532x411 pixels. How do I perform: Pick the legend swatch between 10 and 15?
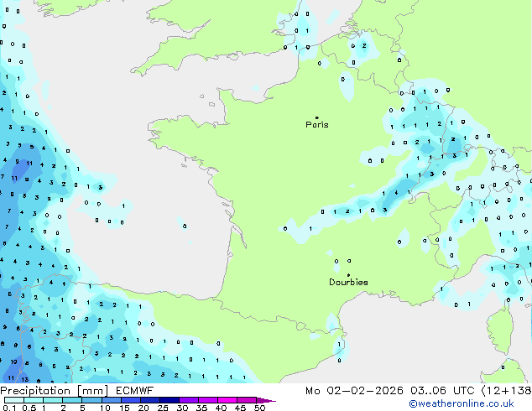click(111, 400)
